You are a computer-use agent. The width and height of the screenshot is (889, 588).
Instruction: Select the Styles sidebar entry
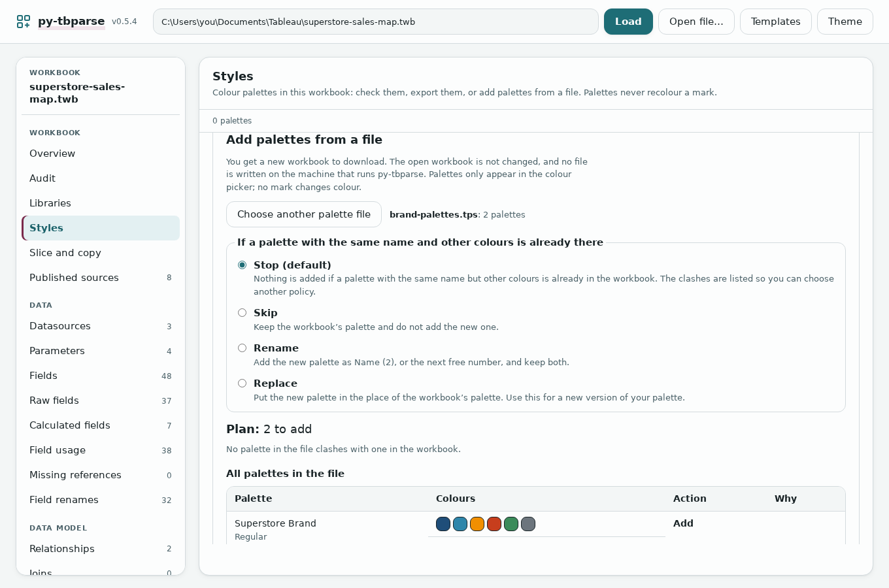tap(101, 228)
